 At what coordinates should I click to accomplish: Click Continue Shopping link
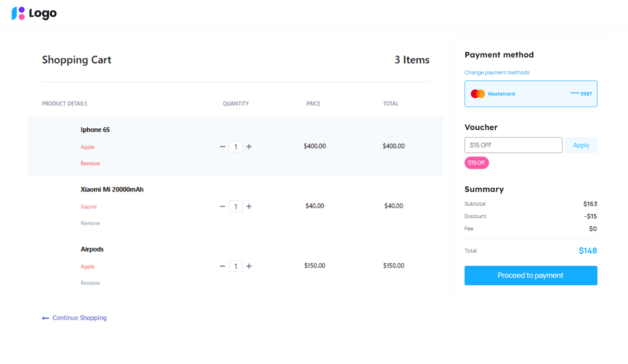click(x=80, y=318)
